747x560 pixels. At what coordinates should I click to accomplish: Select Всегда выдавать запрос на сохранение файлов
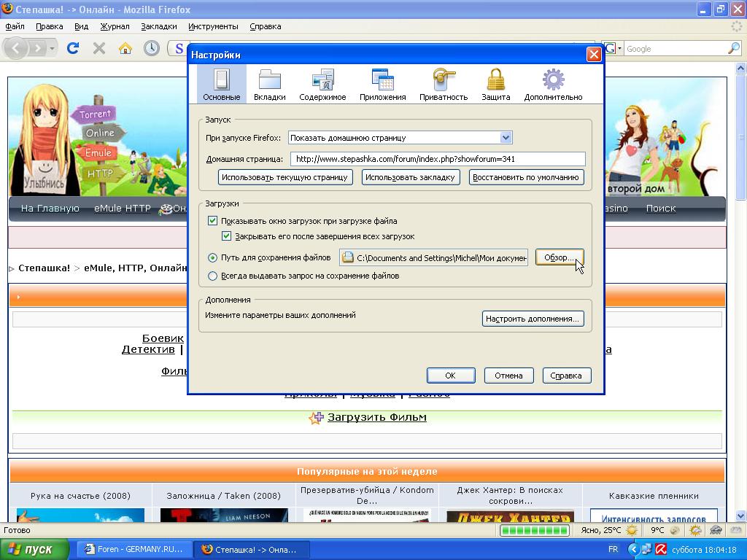[212, 276]
